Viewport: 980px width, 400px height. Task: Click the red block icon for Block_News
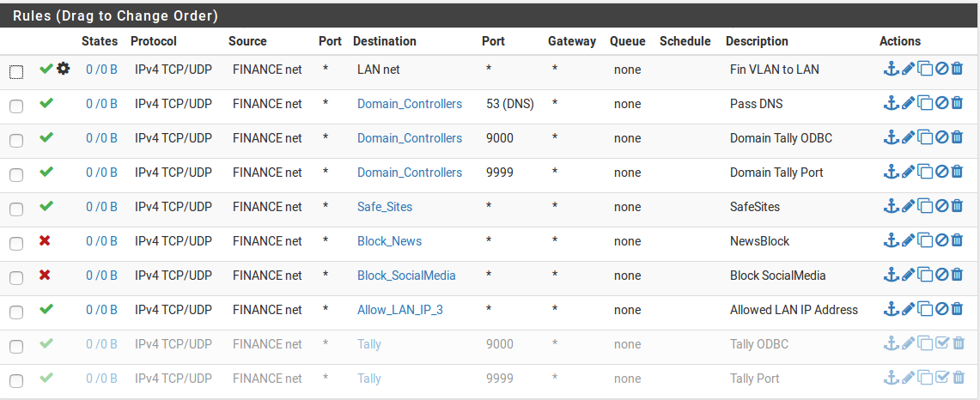point(45,240)
